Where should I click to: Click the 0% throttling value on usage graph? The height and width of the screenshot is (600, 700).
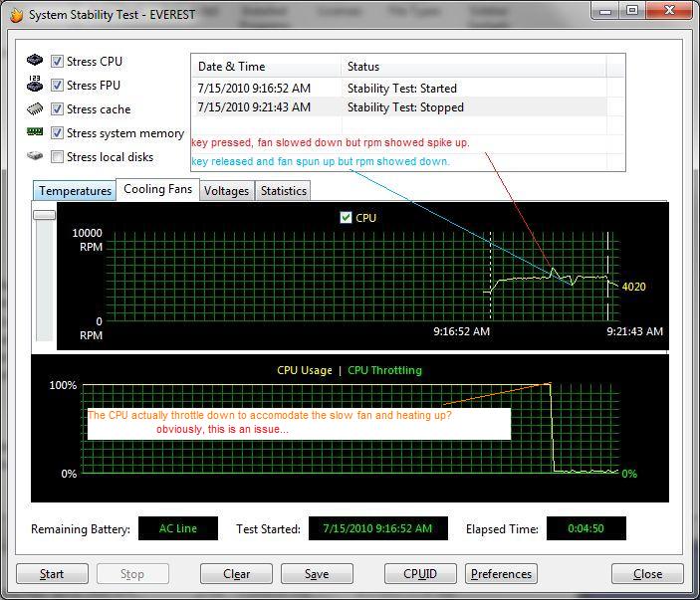tap(629, 474)
